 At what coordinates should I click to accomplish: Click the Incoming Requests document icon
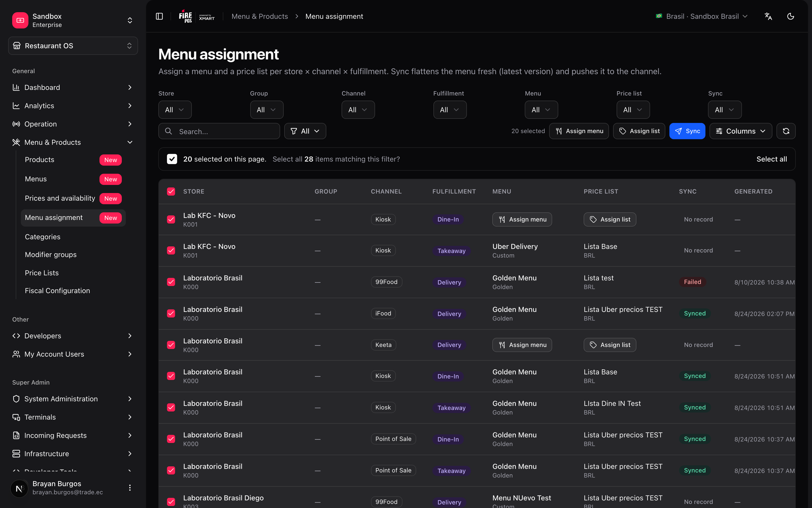point(16,435)
